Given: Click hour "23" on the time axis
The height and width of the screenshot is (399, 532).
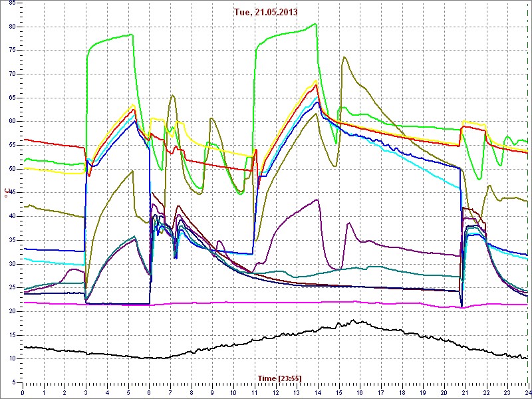Looking at the screenshot, I should click(x=507, y=392).
